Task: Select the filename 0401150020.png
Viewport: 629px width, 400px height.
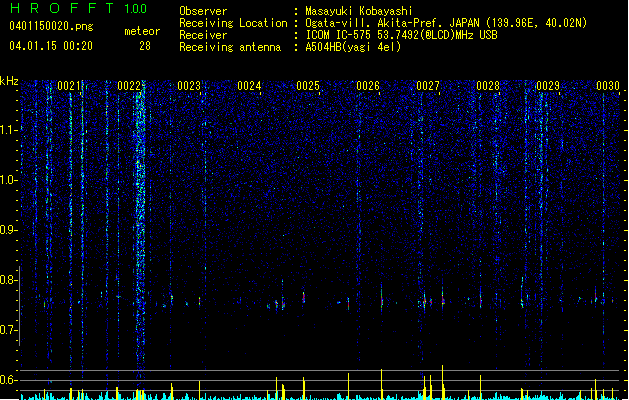Action: tap(51, 27)
